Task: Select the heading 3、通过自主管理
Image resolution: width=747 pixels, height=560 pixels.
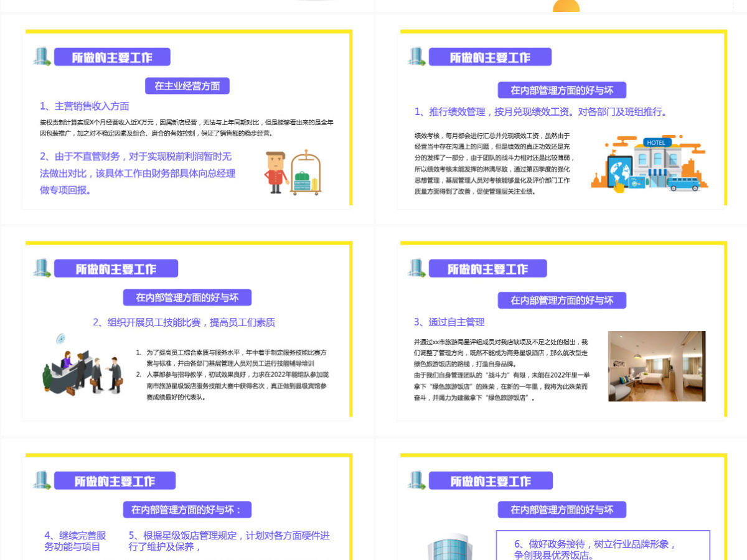Action: (449, 322)
